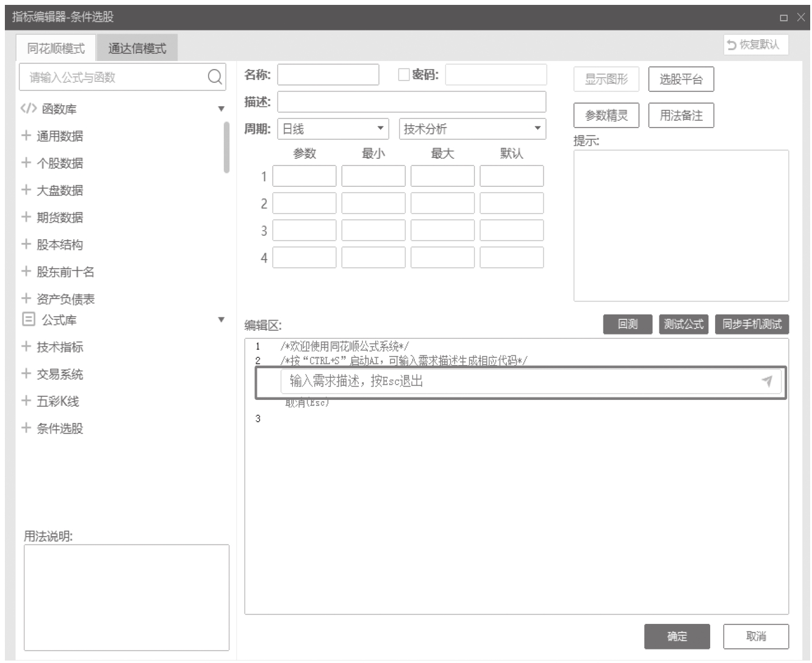Click the 提示 text area
Screen dimensions: 812x663
click(681, 226)
